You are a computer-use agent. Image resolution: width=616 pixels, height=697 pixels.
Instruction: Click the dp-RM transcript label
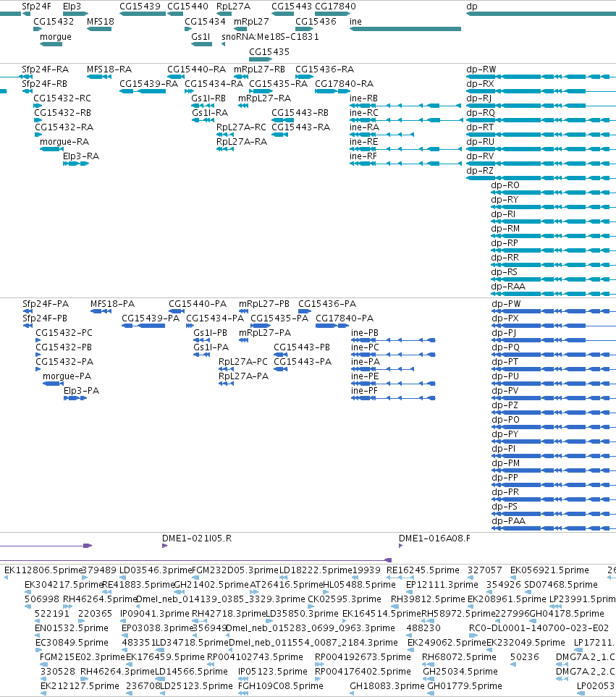[505, 229]
